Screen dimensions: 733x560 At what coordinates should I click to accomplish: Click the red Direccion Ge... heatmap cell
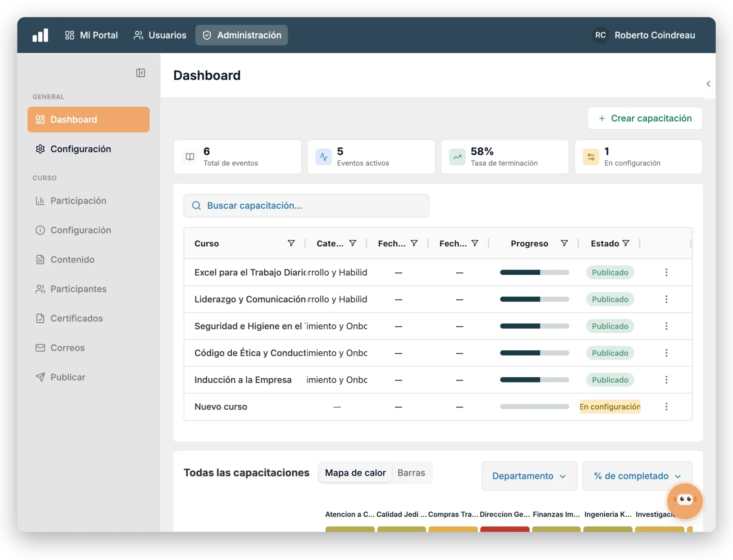point(505,529)
